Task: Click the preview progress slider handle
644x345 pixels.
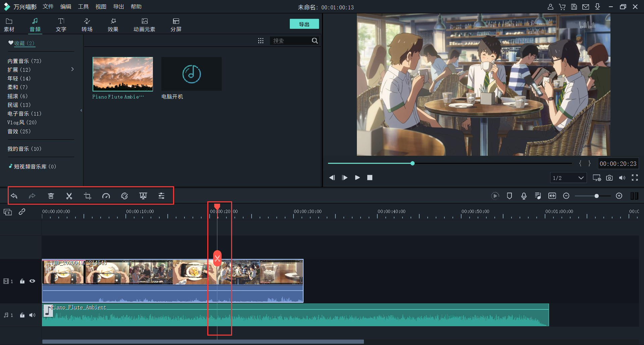Action: point(413,163)
